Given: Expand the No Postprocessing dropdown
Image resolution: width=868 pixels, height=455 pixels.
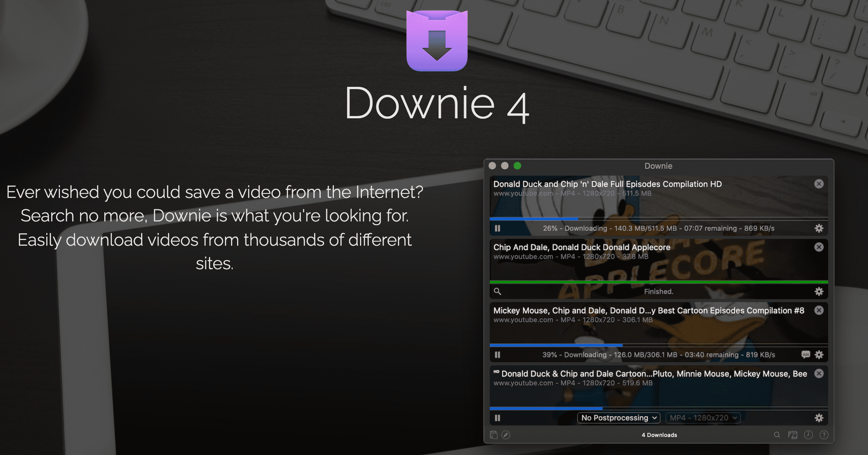Looking at the screenshot, I should point(618,418).
